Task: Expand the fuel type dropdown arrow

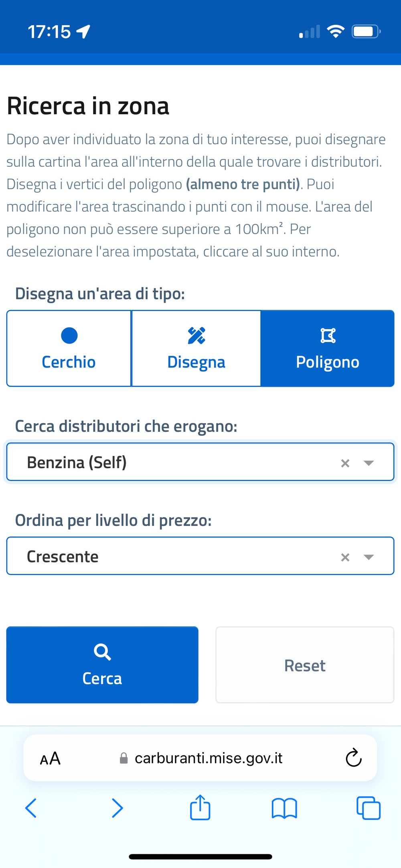Action: tap(369, 463)
